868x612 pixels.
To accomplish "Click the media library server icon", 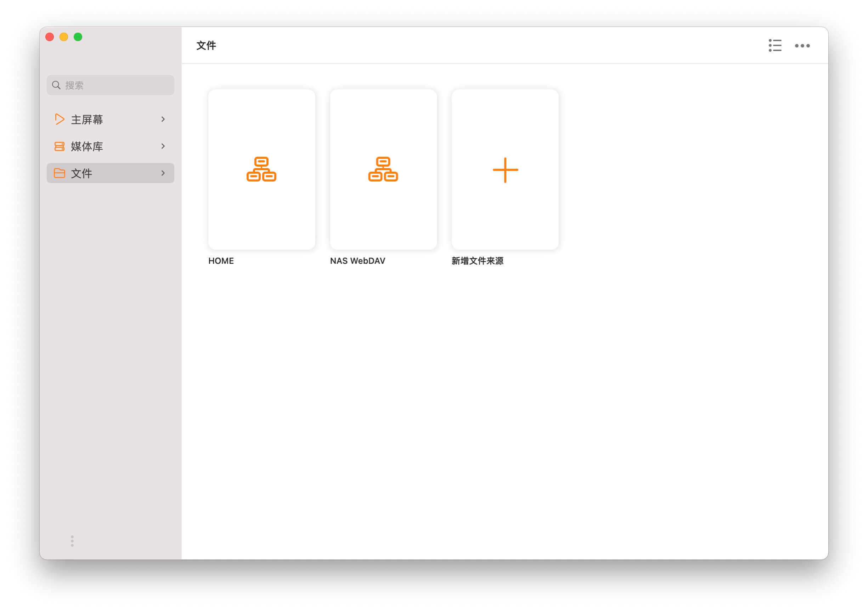I will [x=60, y=146].
